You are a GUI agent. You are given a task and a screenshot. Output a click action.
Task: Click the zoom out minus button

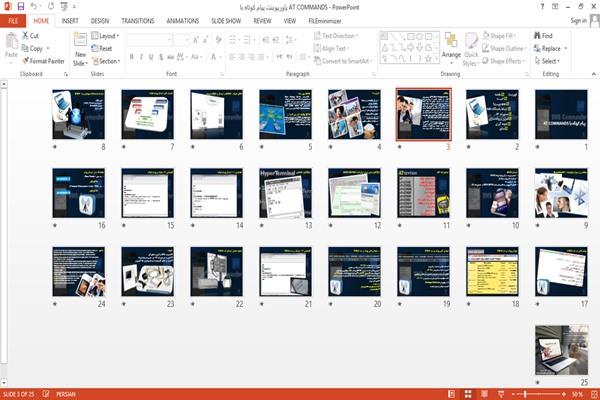click(x=514, y=394)
